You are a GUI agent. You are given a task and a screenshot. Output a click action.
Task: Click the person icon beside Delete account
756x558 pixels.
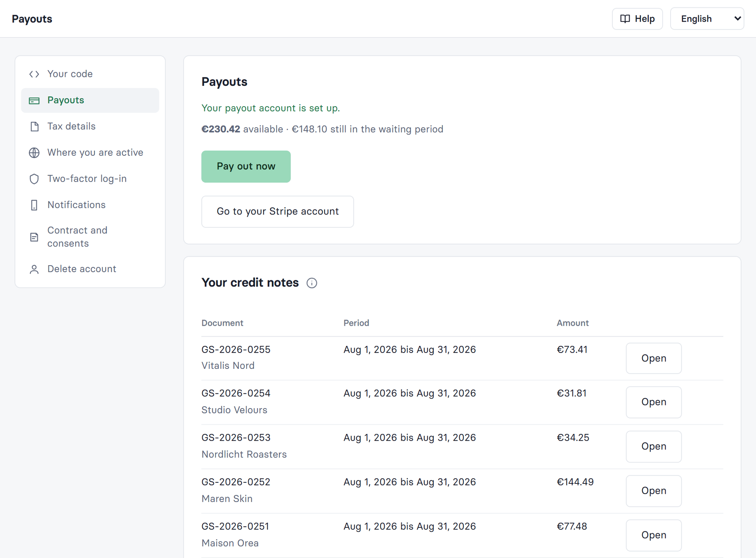(34, 269)
